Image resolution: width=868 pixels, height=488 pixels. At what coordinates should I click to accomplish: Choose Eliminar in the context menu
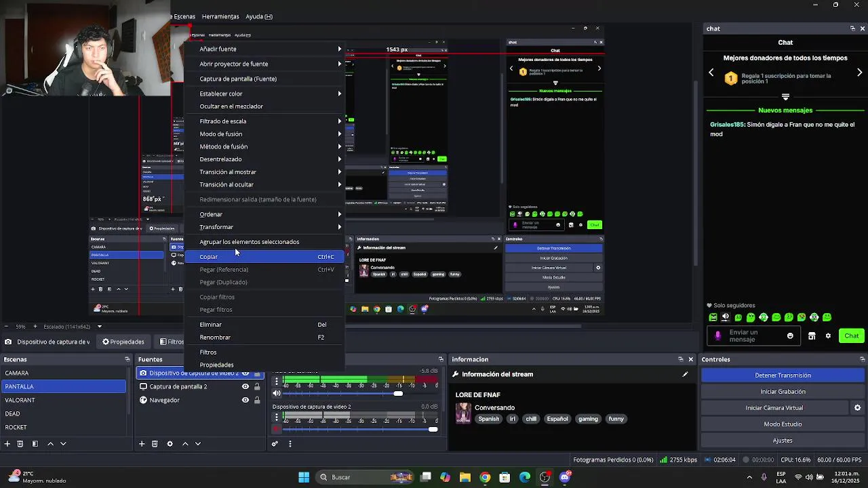(x=264, y=325)
